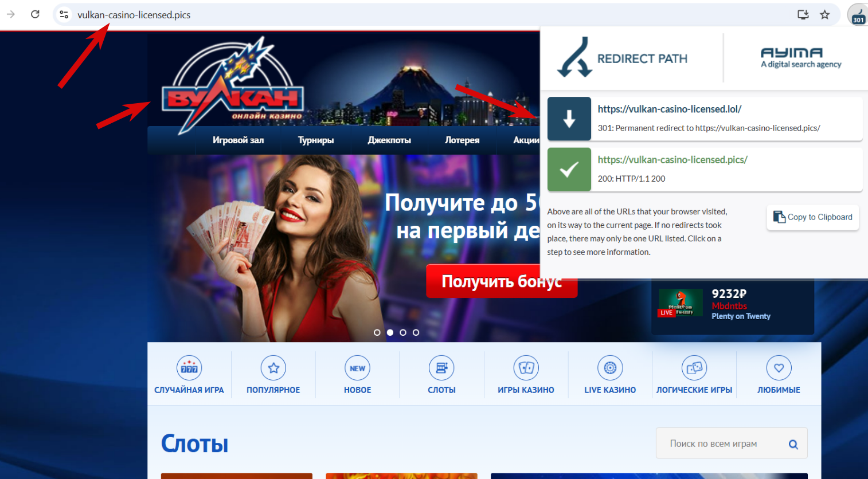Open the Джекпоты menu item
868x479 pixels.
click(x=389, y=140)
